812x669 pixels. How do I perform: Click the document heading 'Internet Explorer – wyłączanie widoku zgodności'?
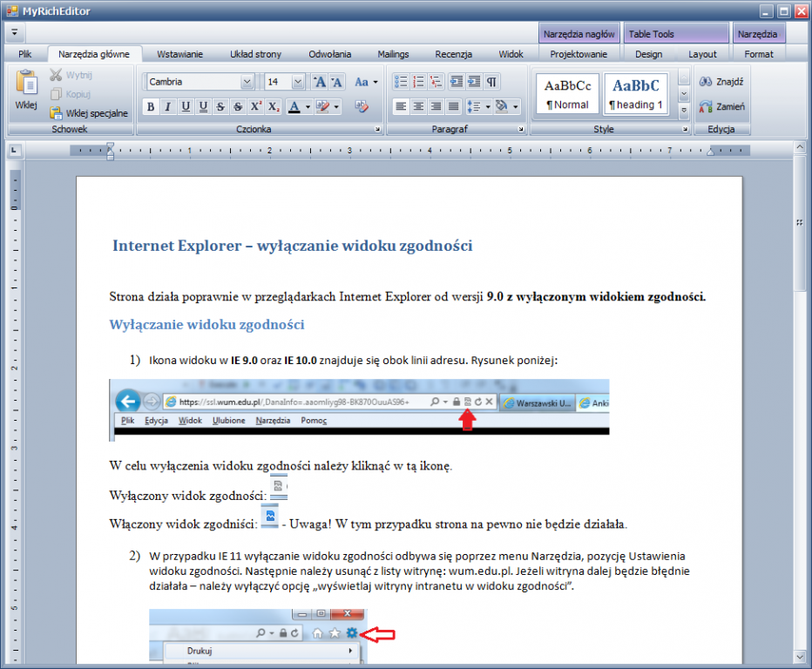pos(293,246)
